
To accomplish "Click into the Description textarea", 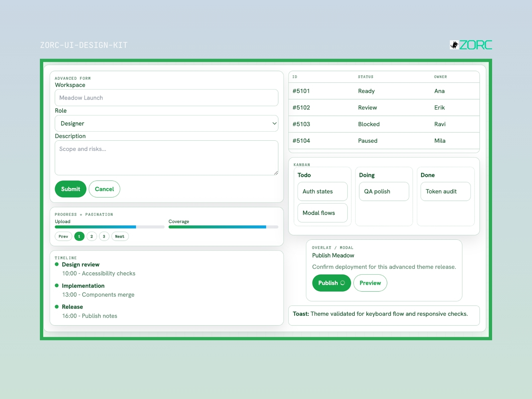I will click(166, 158).
